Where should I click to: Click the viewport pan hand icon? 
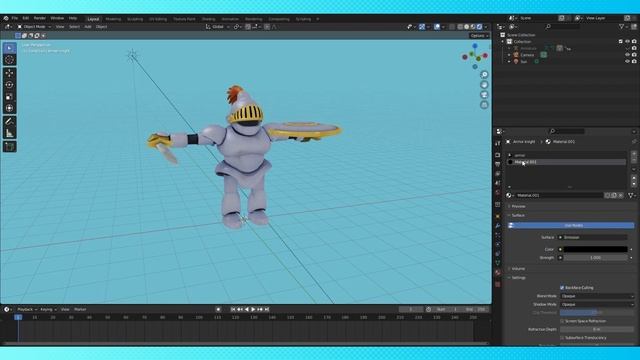[x=484, y=85]
